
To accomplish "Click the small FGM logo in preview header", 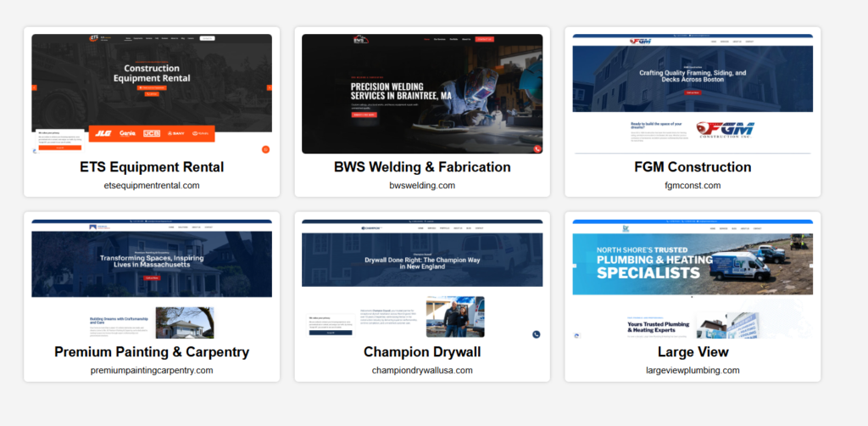I will (x=641, y=42).
